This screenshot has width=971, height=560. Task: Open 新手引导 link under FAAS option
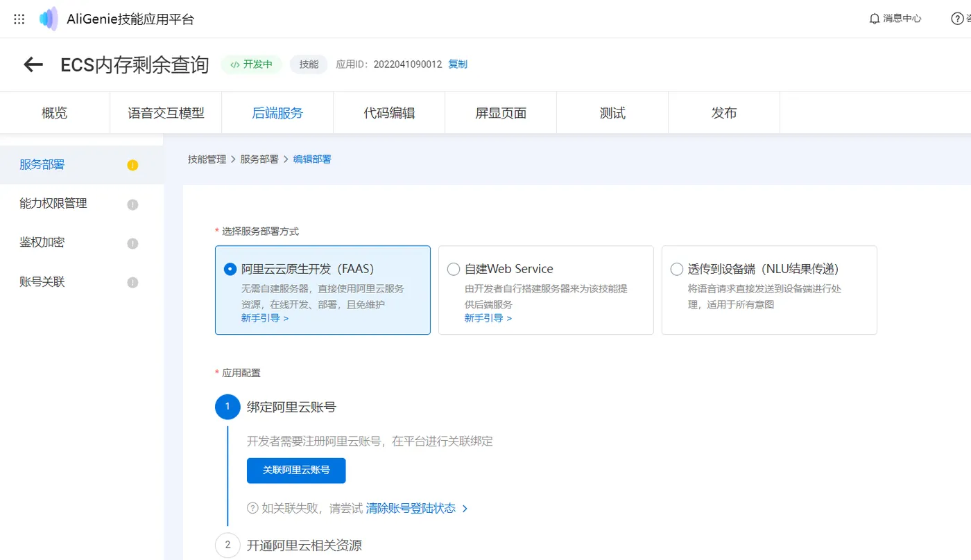point(265,318)
